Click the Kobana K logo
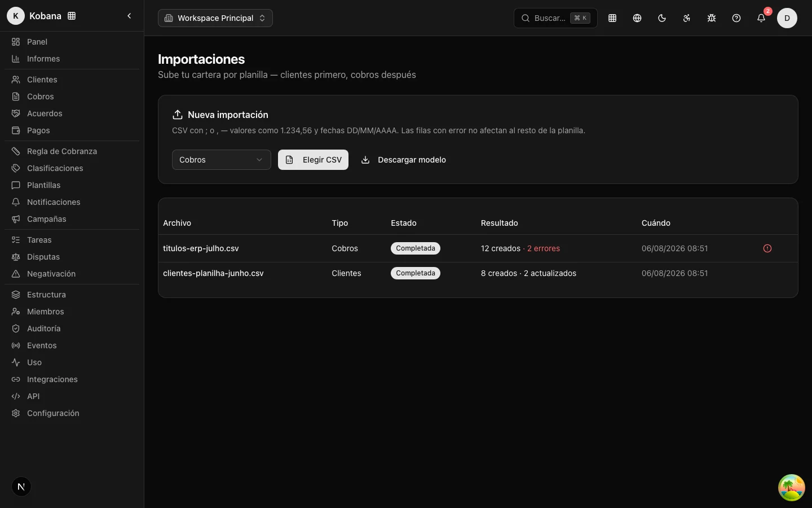812x508 pixels. point(16,16)
